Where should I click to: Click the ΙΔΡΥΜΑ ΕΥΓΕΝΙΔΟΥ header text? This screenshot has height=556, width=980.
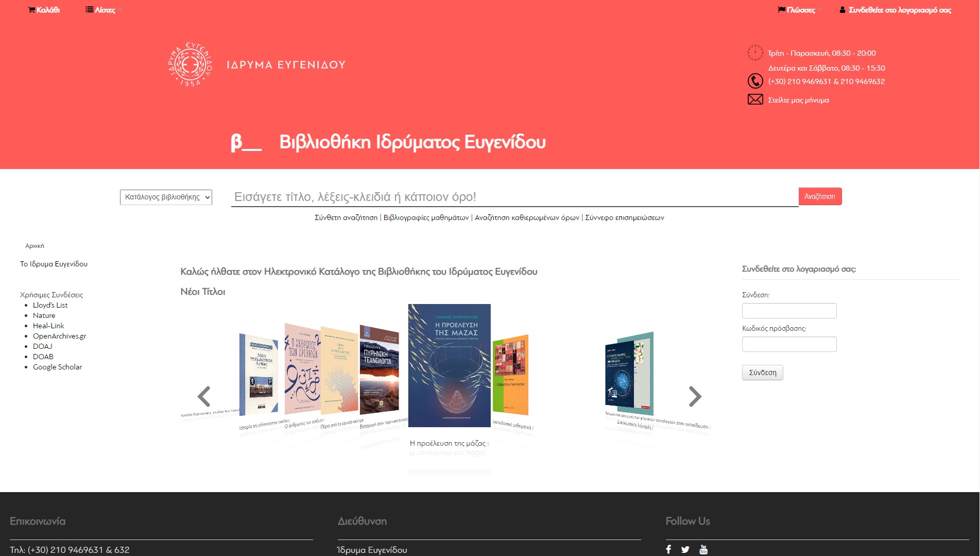pyautogui.click(x=286, y=65)
